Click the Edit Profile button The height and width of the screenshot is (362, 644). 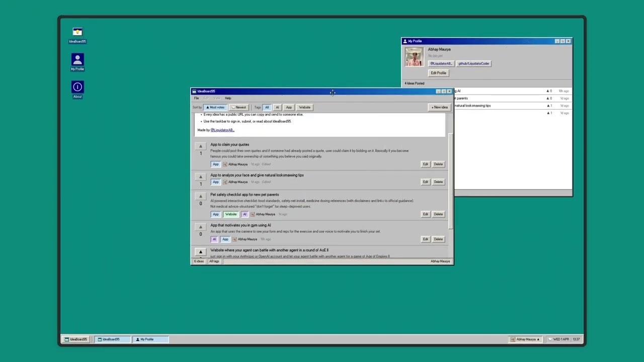point(438,72)
